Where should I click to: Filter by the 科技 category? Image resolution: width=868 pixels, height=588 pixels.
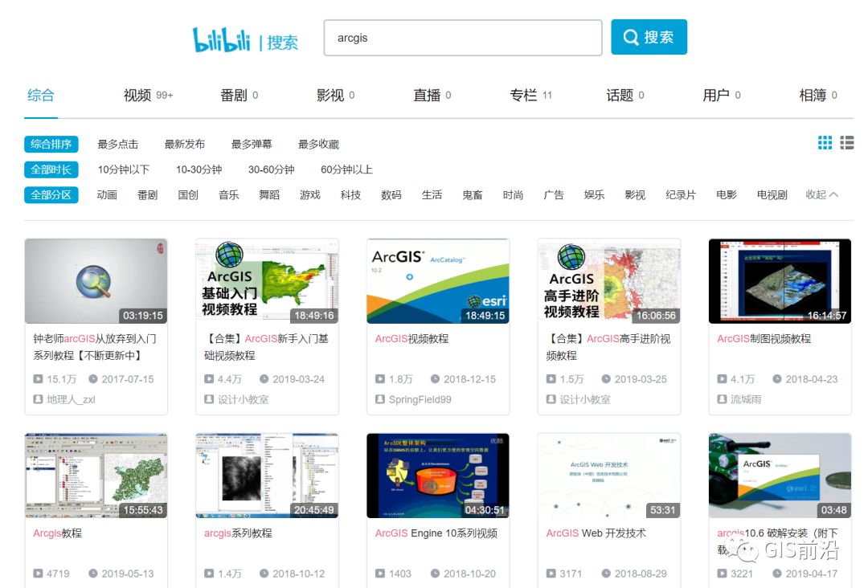tap(351, 194)
